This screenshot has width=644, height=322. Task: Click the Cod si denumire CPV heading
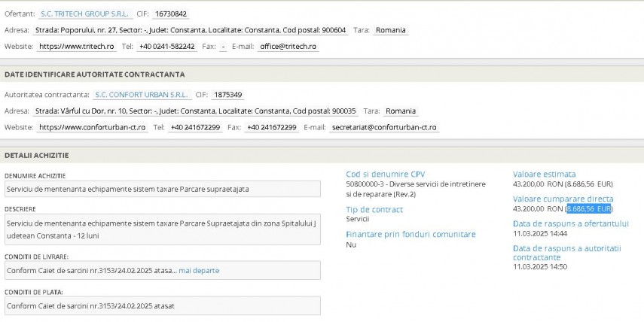(x=385, y=174)
